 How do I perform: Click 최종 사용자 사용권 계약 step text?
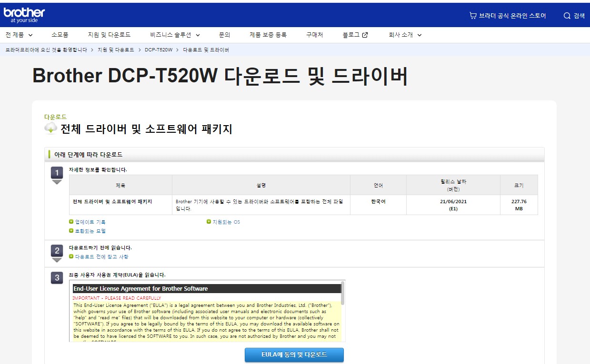117,275
